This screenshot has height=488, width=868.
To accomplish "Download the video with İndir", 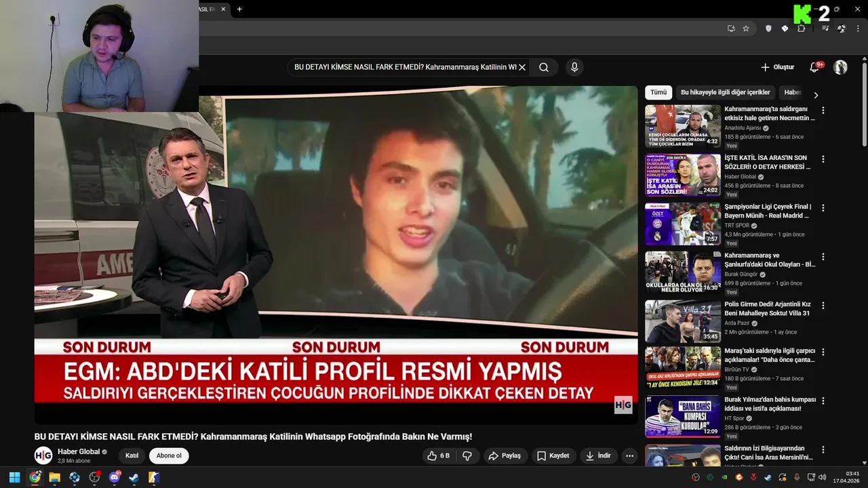I will point(598,455).
